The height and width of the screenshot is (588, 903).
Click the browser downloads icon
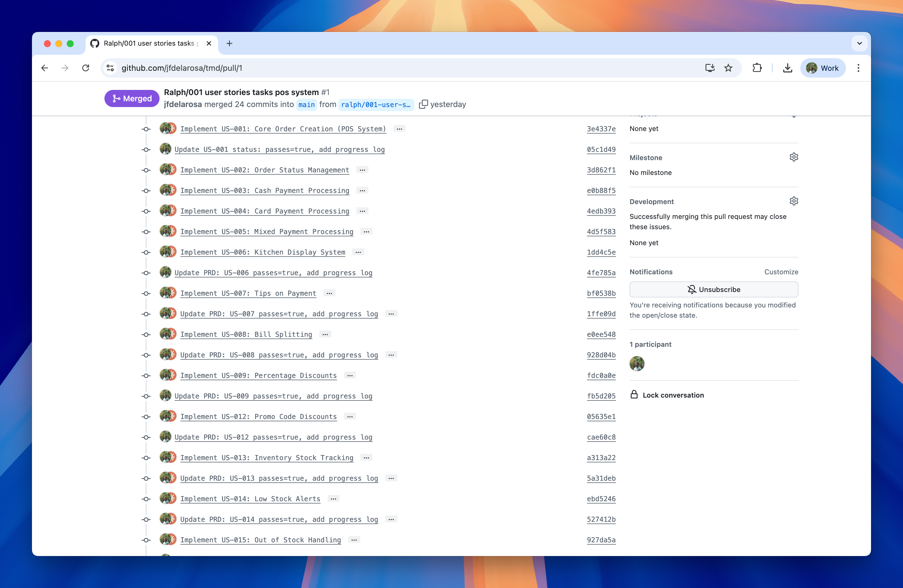pyautogui.click(x=787, y=68)
